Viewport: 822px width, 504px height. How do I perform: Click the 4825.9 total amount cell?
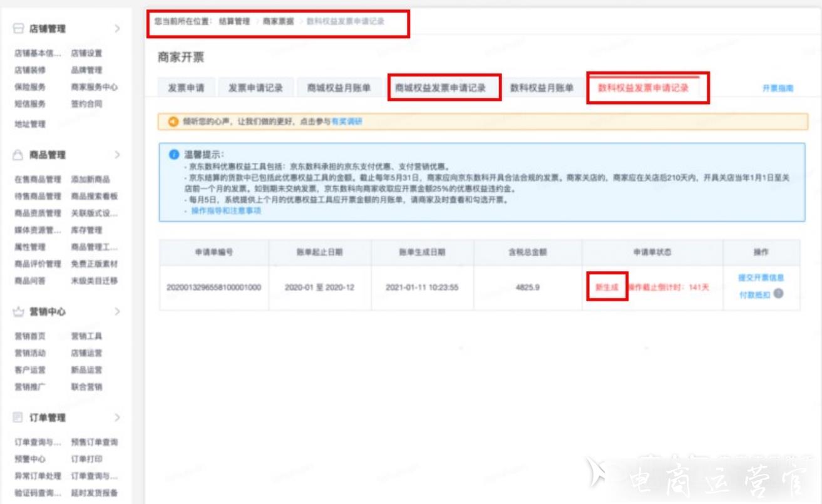point(527,288)
